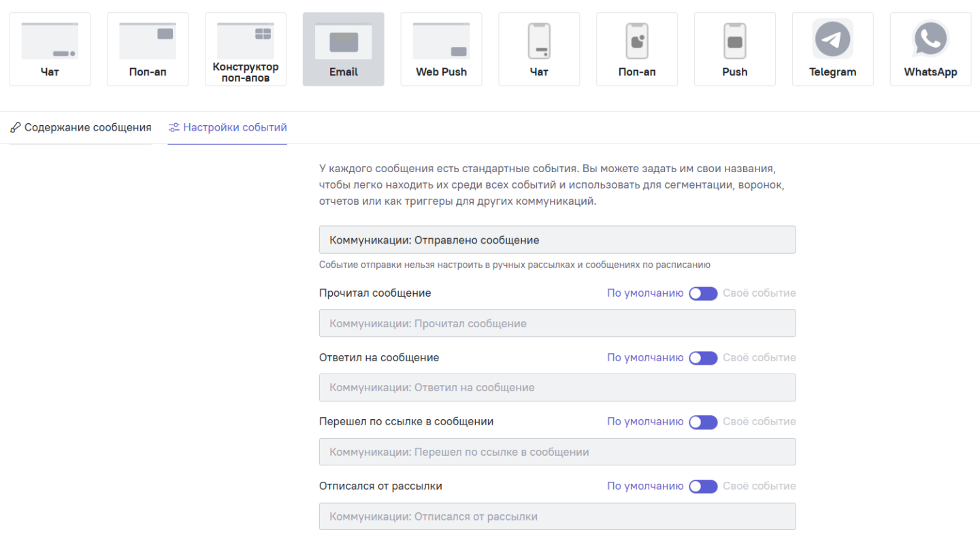980x545 pixels.
Task: Toggle custom event for Перешел по ссылке
Action: [x=703, y=422]
